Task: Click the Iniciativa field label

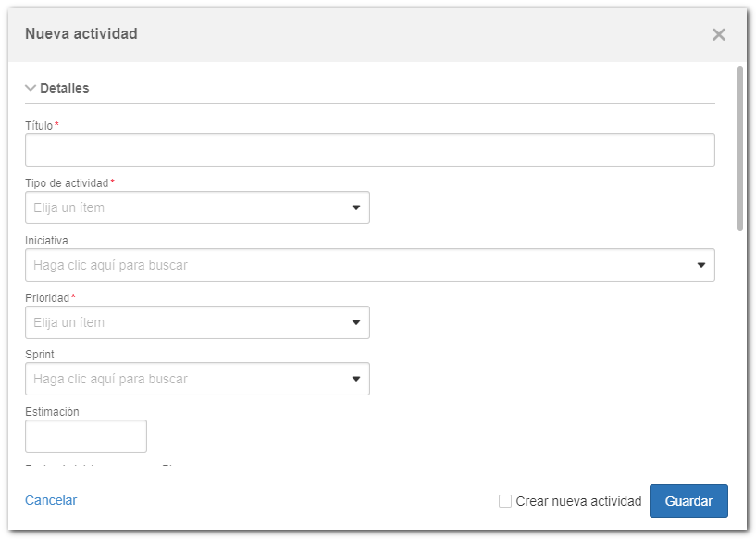Action: pyautogui.click(x=46, y=240)
